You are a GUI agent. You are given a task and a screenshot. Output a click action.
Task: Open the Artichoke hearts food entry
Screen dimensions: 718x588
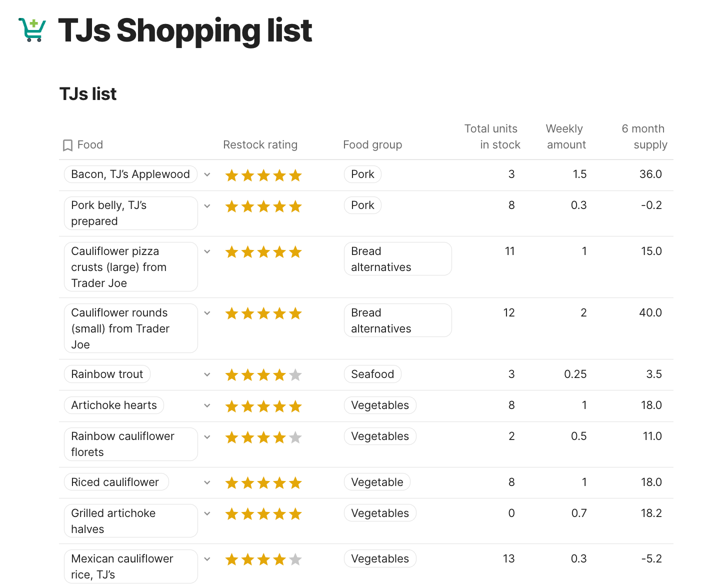point(114,405)
